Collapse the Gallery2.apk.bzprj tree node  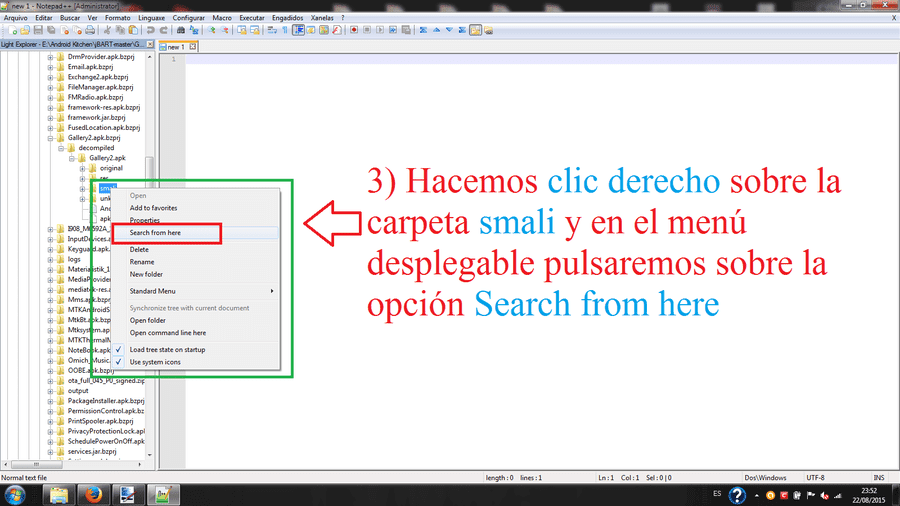[x=51, y=138]
